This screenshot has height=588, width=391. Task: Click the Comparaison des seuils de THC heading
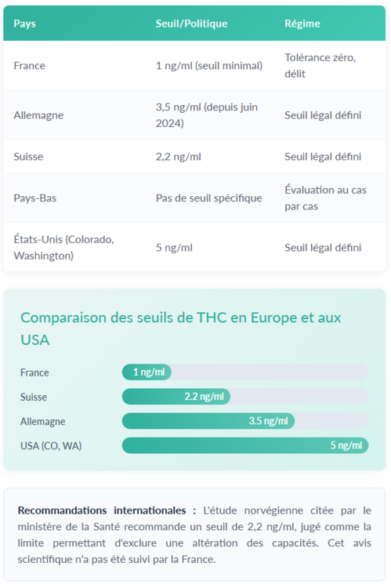pyautogui.click(x=181, y=328)
